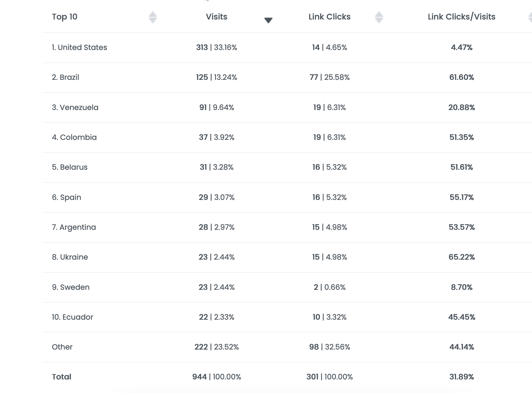Sort by the Top 10 column sort arrows
This screenshot has width=532, height=393.
153,17
